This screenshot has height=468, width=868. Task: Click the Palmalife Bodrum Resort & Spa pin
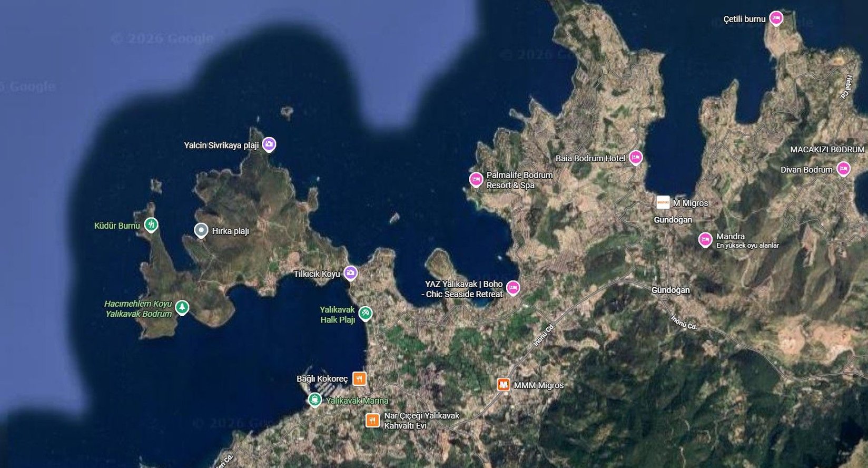coord(476,180)
